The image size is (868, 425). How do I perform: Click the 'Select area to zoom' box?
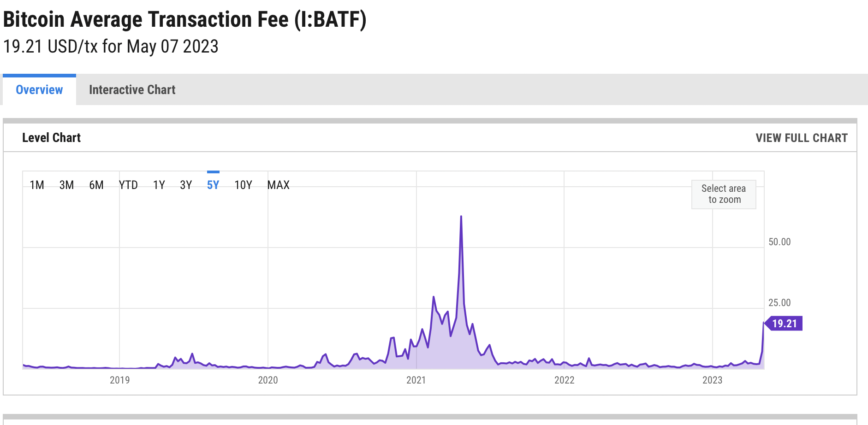[x=724, y=194]
